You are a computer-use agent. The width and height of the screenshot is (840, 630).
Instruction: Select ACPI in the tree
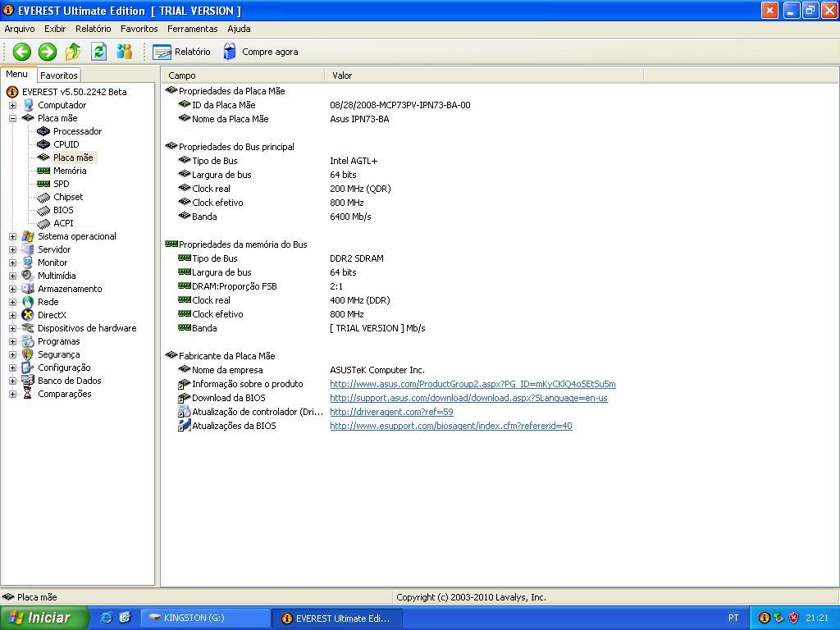pyautogui.click(x=63, y=223)
